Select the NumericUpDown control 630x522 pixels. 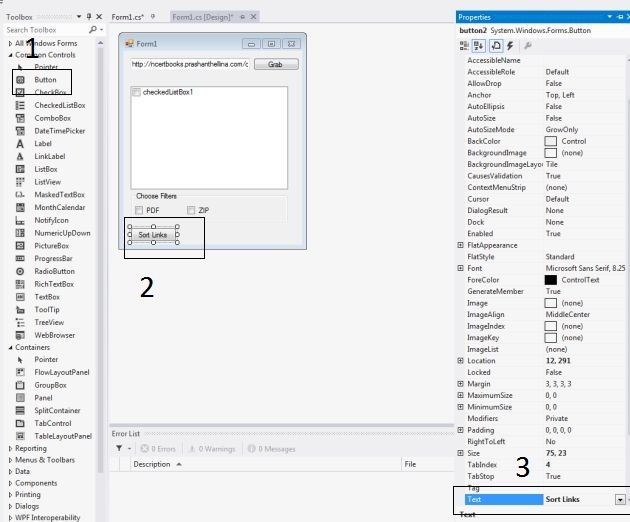tap(62, 233)
